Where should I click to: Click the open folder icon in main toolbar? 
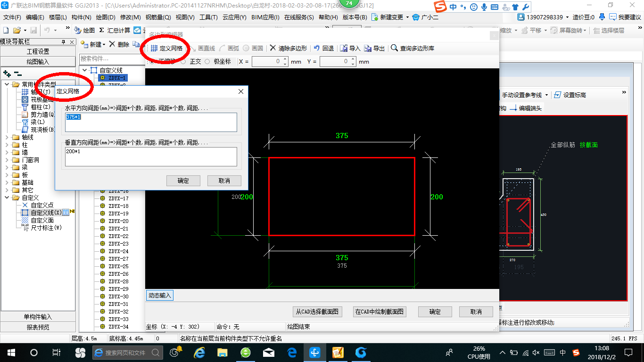click(x=17, y=30)
